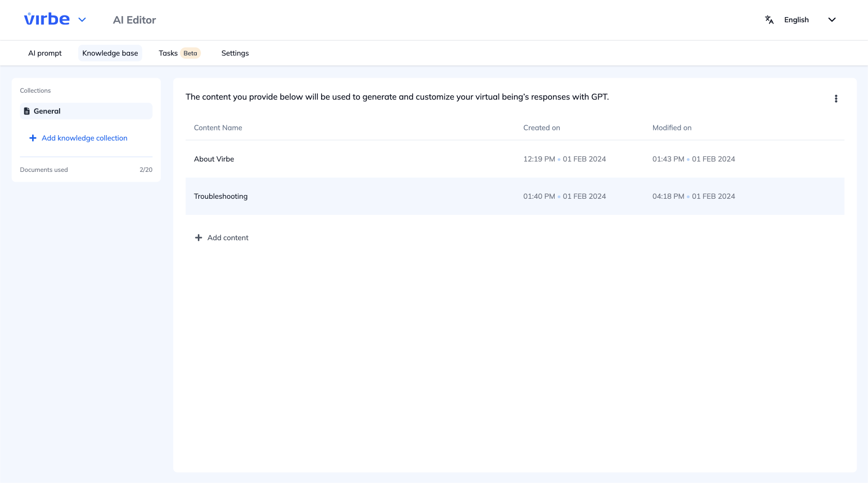Viewport: 868px width, 483px height.
Task: Click the Beta badge beside Tasks
Action: tap(190, 53)
